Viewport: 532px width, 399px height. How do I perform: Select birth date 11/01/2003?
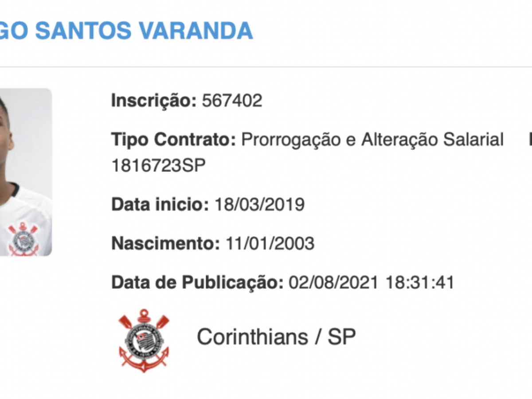(270, 243)
